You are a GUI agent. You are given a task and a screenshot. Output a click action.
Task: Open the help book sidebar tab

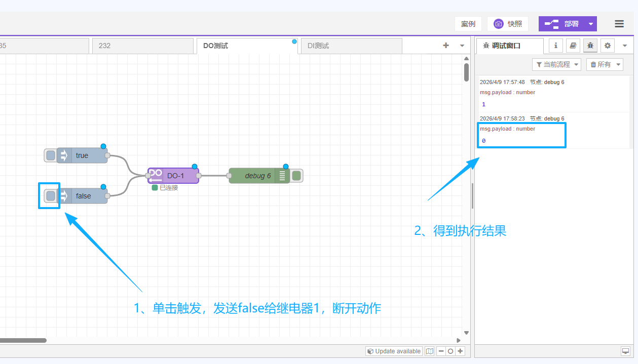(573, 46)
